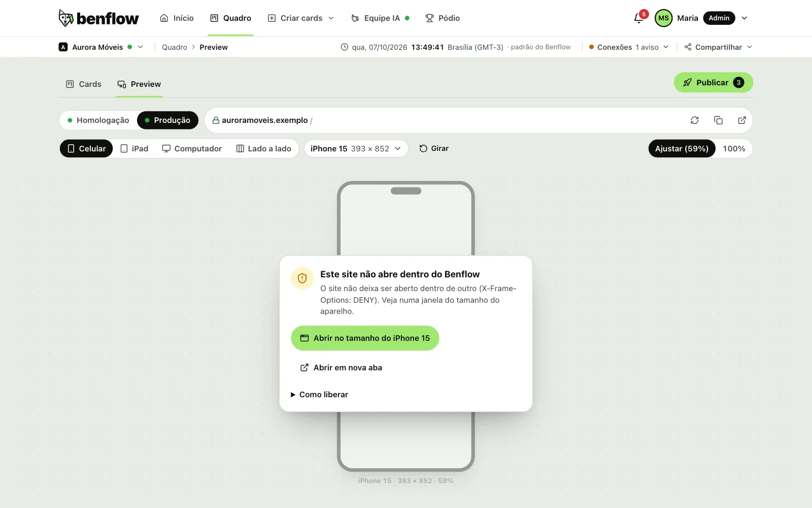Screen dimensions: 812x508
Task: Open the iPhone 15 device size dropdown
Action: tap(356, 148)
